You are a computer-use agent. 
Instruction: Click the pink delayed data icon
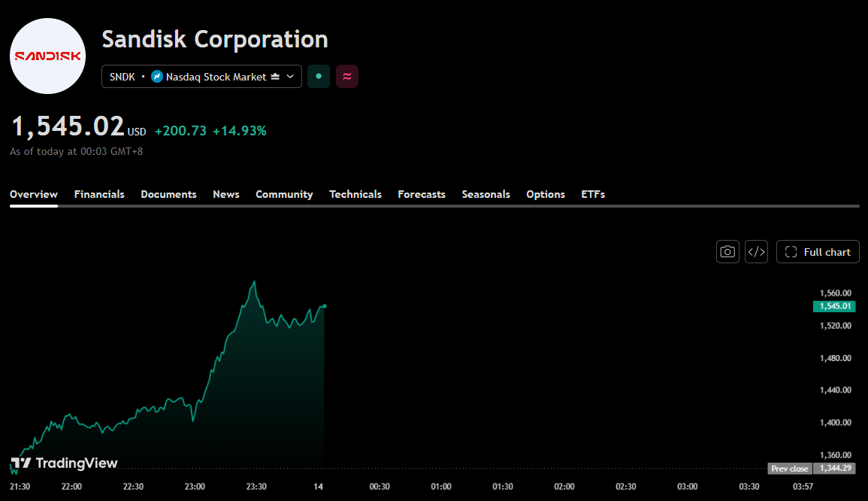click(x=347, y=77)
